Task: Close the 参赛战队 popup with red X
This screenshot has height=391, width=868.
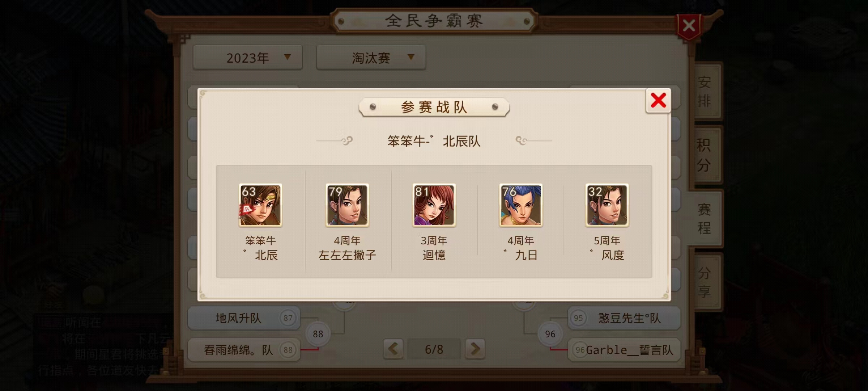Action: click(658, 100)
